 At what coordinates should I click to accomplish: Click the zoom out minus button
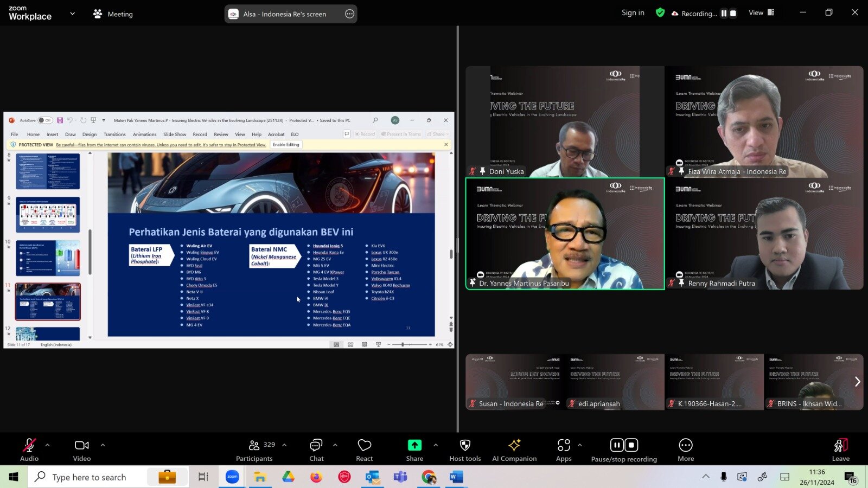[389, 344]
